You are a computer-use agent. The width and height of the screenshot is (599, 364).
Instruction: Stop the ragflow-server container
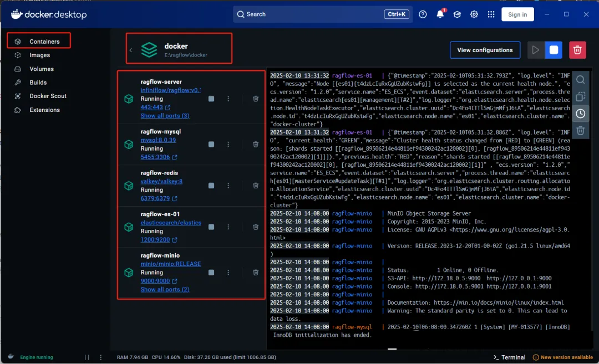(x=211, y=99)
